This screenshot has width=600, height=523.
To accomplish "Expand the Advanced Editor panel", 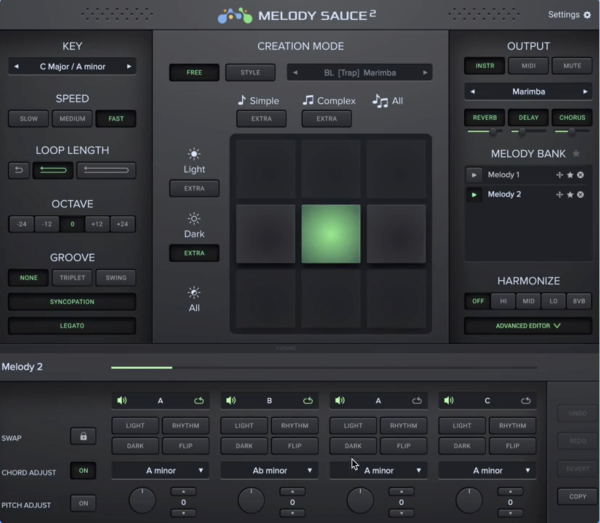I will coord(527,326).
